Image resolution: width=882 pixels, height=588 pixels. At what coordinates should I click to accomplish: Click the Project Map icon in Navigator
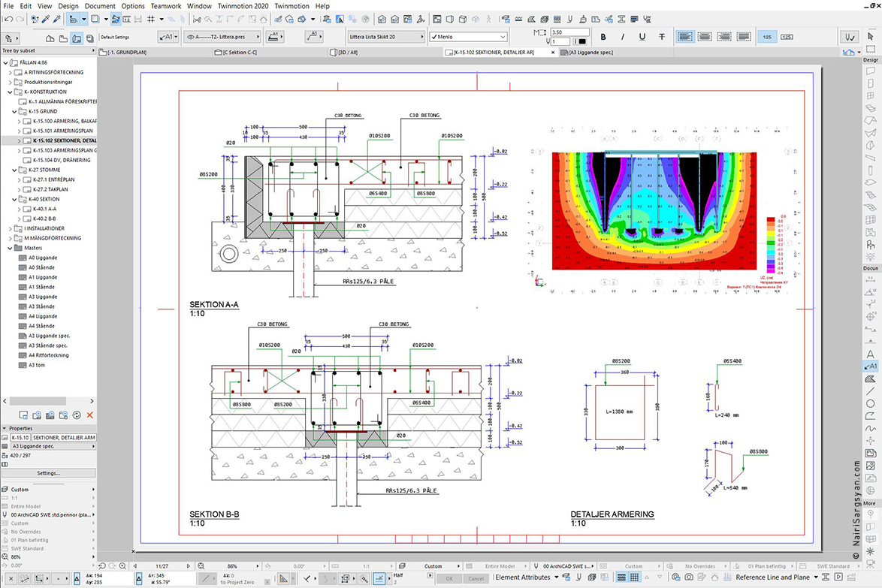(x=50, y=38)
